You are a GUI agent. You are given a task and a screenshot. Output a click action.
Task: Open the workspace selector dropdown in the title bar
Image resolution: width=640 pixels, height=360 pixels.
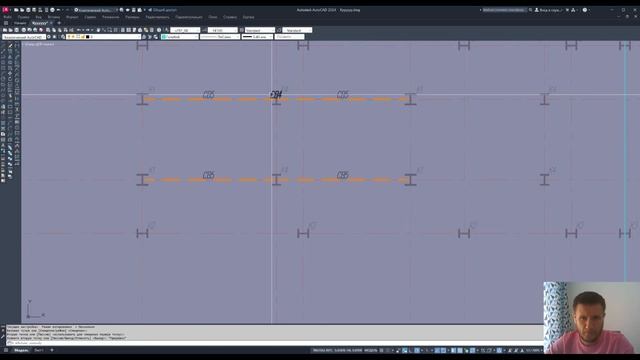(95, 10)
